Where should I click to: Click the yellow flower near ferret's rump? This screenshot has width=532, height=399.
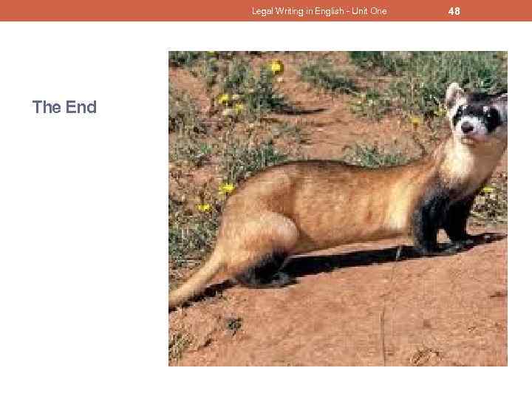point(226,188)
